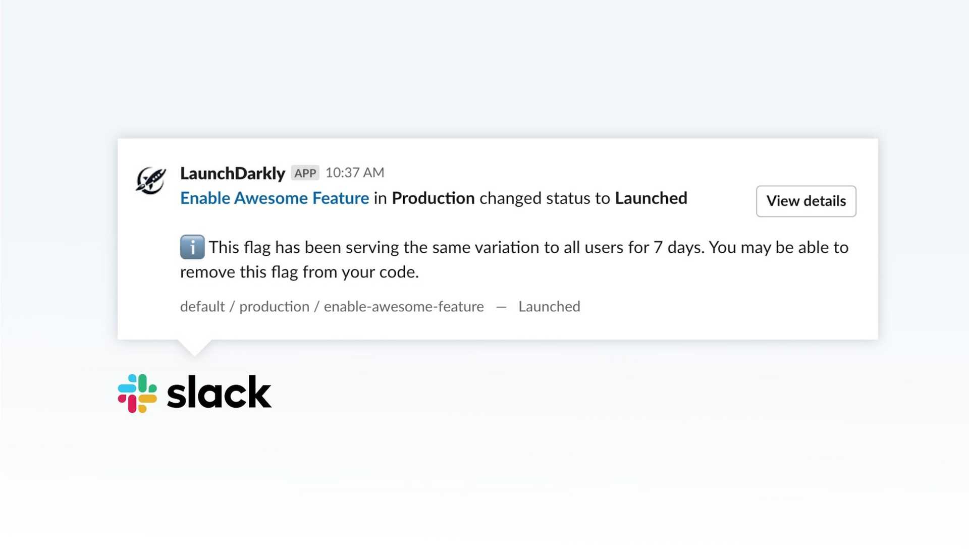
Task: Click the 10:37 AM timestamp
Action: pyautogui.click(x=355, y=173)
